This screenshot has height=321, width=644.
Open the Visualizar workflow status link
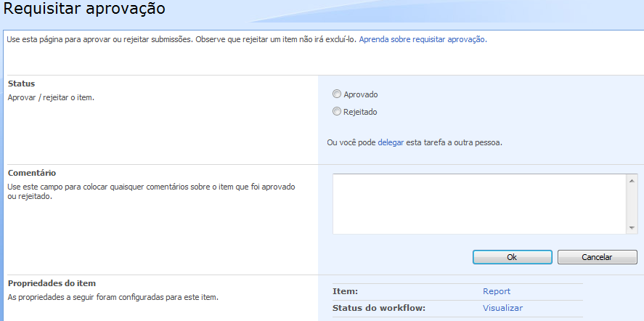pyautogui.click(x=502, y=308)
